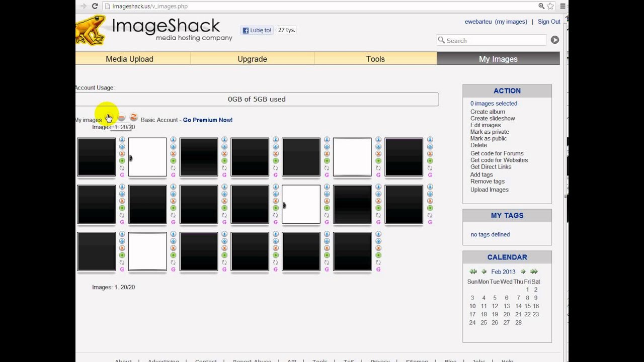Click info icon beside last bottom-row thumbnail
This screenshot has width=644, height=362.
point(378,234)
